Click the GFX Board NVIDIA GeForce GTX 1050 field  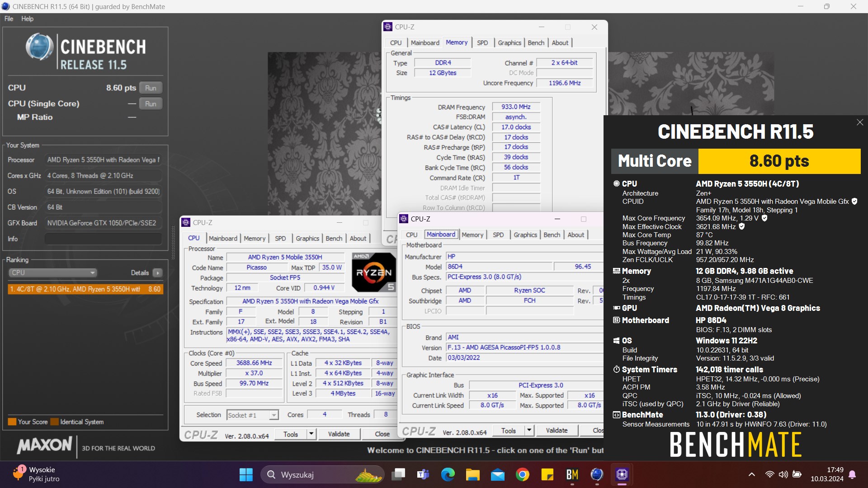pos(103,223)
